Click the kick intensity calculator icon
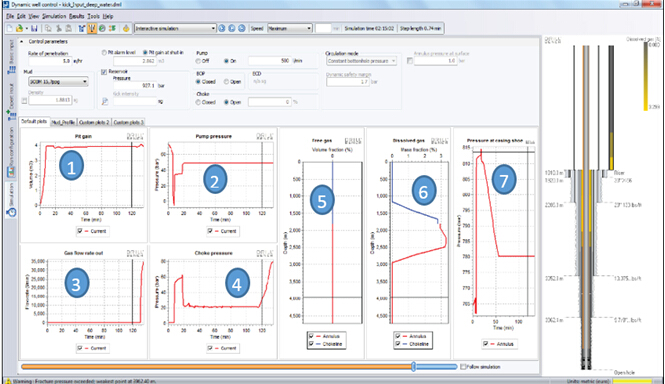Image resolution: width=665 pixels, height=384 pixels. [x=105, y=101]
